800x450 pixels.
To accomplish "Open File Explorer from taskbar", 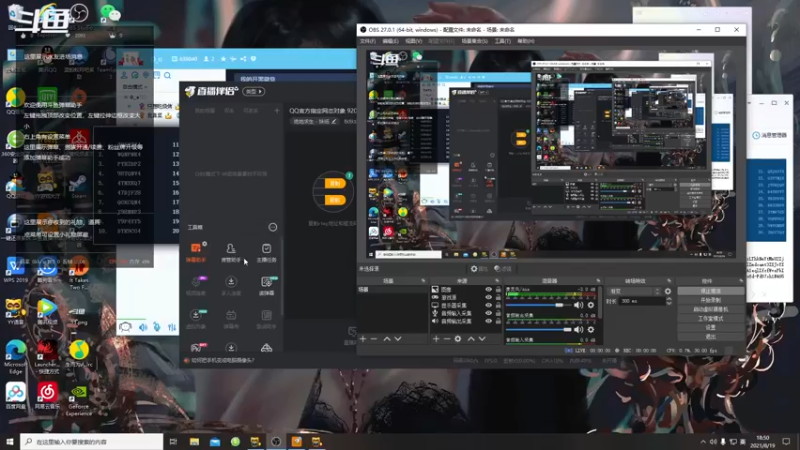I will point(194,441).
